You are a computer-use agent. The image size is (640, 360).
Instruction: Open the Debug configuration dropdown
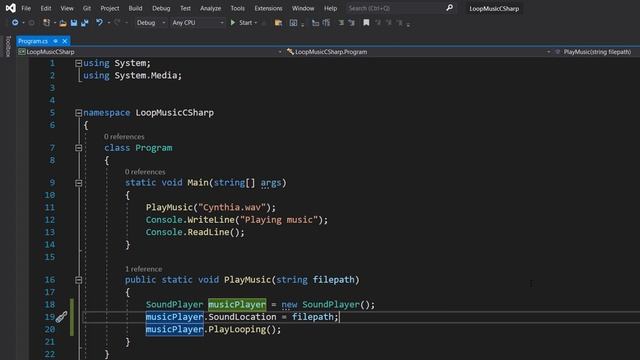point(151,23)
